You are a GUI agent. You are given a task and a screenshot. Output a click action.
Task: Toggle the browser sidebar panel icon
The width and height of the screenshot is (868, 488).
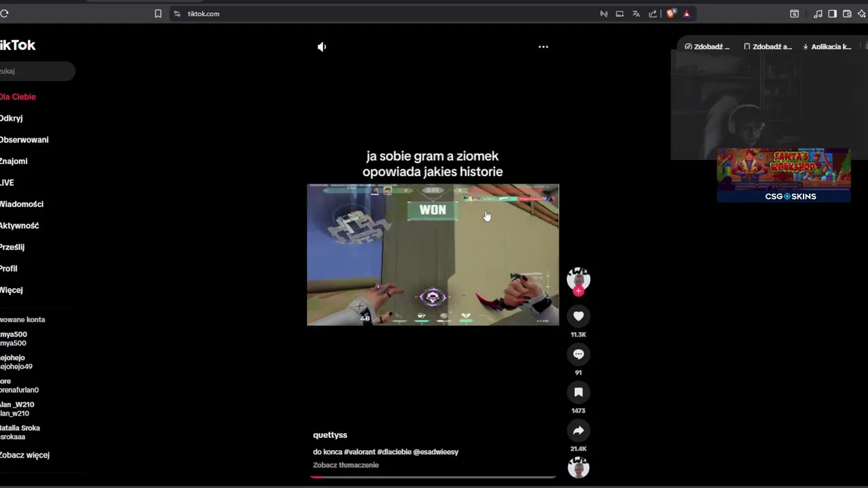coord(832,14)
